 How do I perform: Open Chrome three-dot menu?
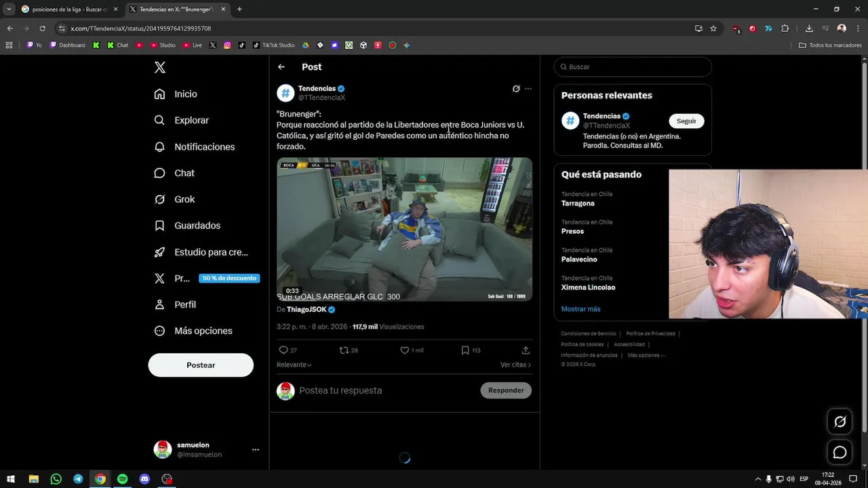[858, 28]
